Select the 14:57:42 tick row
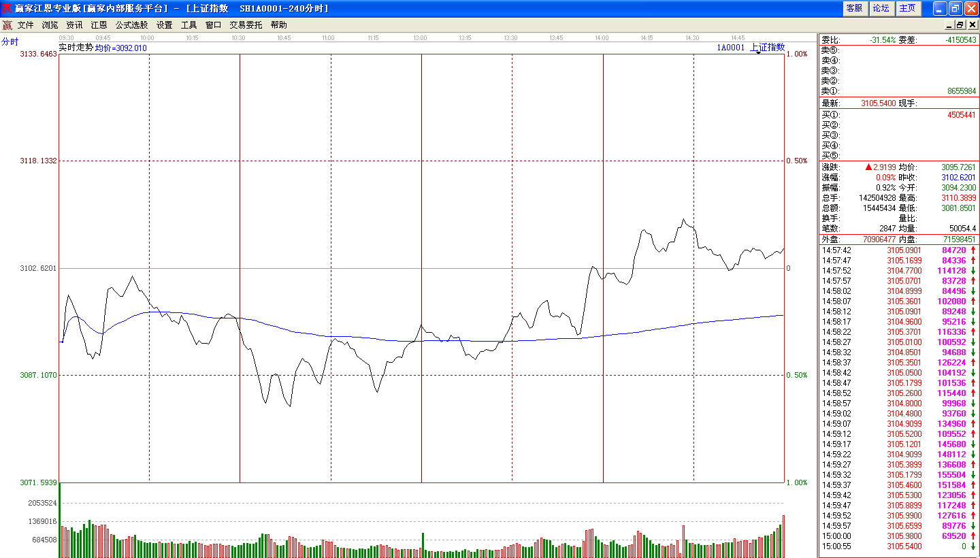The width and height of the screenshot is (980, 558). (898, 250)
